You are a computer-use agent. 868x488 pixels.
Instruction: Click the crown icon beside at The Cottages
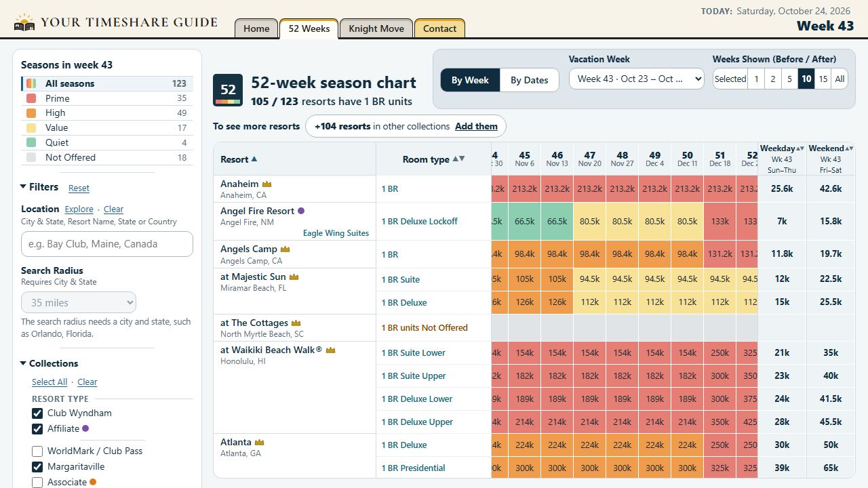pos(296,323)
